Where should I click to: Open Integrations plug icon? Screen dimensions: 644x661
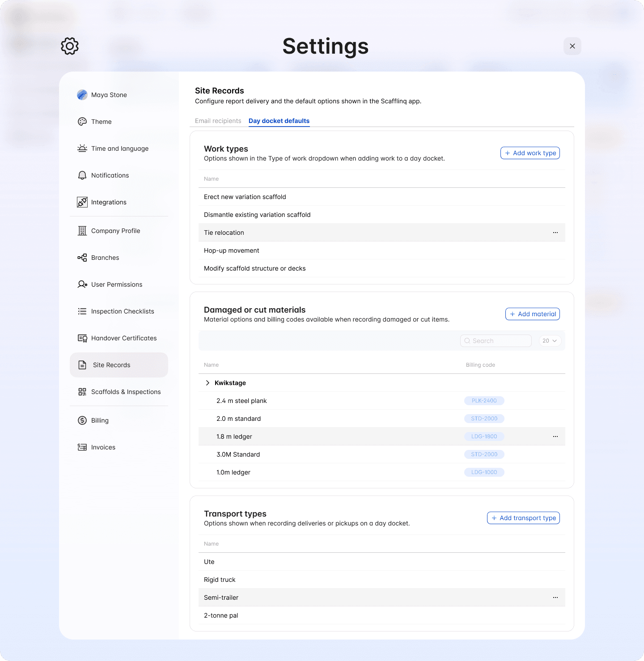click(x=82, y=202)
